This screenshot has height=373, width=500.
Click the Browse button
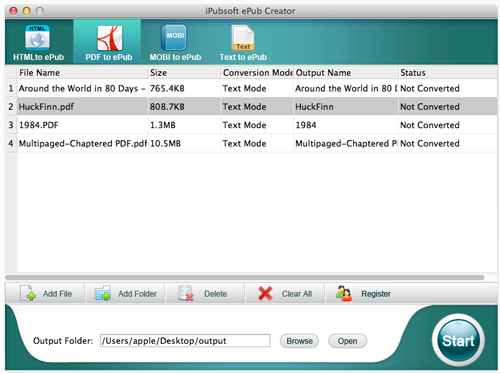[x=299, y=341]
